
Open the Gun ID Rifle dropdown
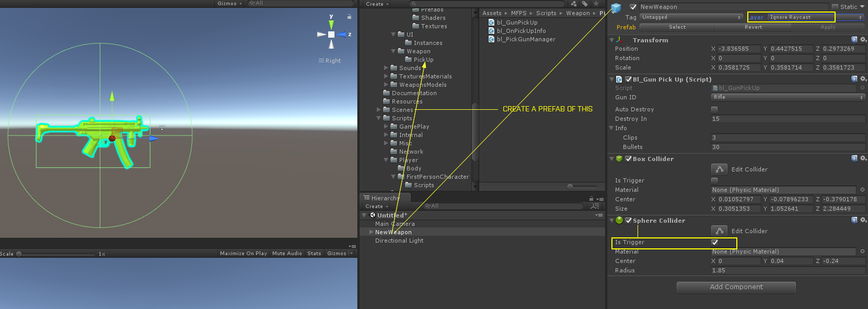(788, 97)
